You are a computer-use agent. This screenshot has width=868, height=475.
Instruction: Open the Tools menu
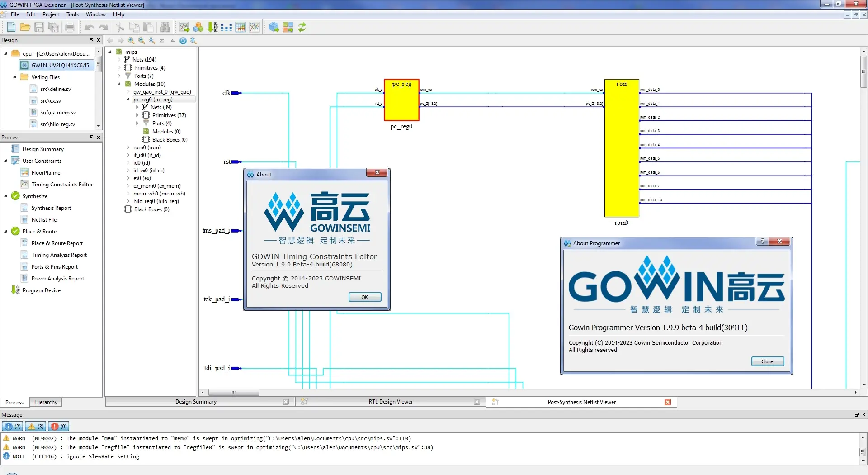pyautogui.click(x=72, y=14)
